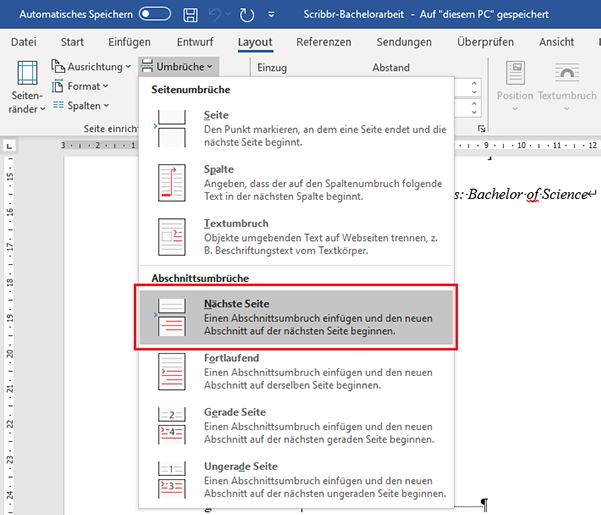Open the Position dropdown chevron
Screen dimensions: 601x515
pyautogui.click(x=515, y=109)
